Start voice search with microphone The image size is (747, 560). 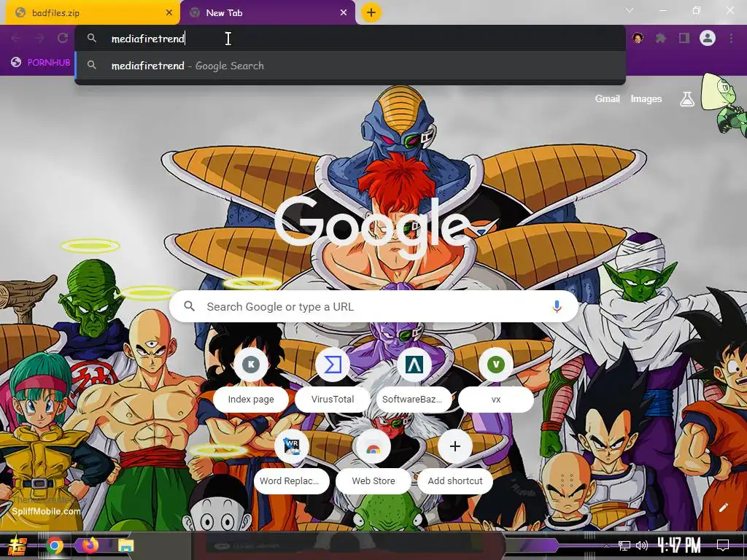[x=557, y=307]
